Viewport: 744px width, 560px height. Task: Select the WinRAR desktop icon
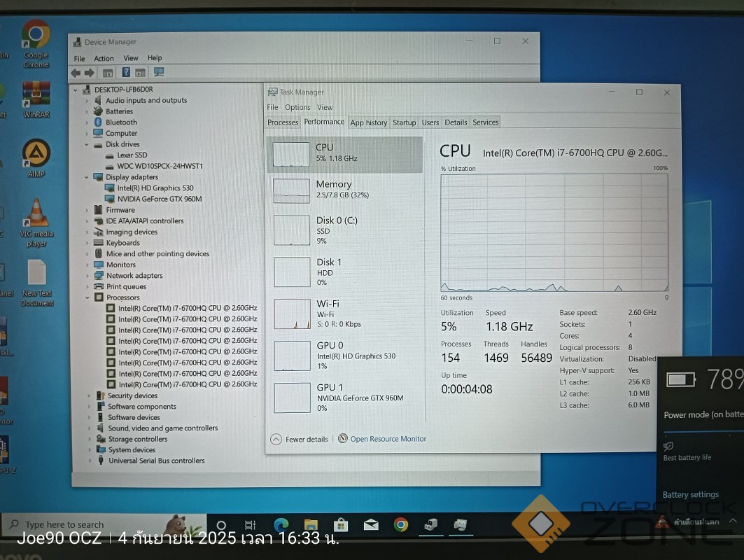tap(36, 100)
